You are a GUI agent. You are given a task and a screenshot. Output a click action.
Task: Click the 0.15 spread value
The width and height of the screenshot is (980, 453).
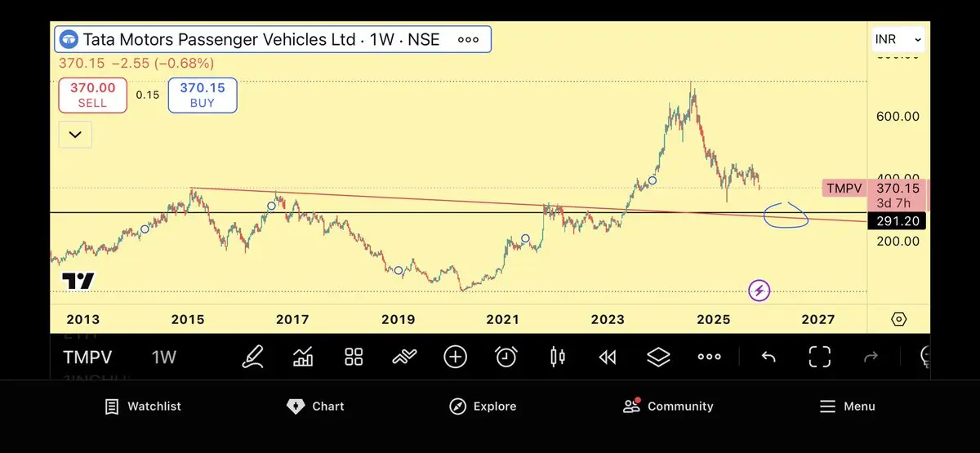click(148, 95)
